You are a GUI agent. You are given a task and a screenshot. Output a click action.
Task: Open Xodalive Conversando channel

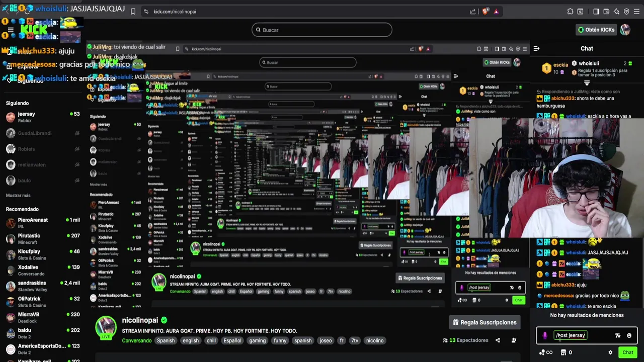43,270
